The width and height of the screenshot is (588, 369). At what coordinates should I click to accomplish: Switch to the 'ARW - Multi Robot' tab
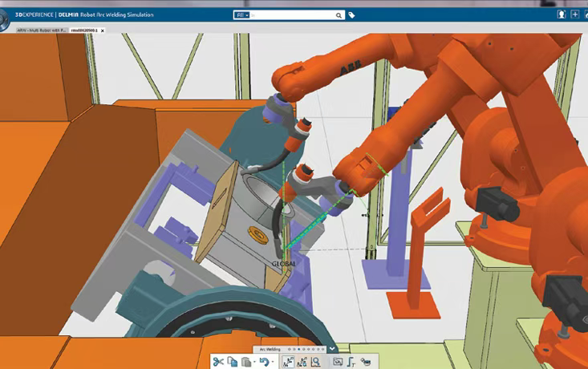[41, 30]
